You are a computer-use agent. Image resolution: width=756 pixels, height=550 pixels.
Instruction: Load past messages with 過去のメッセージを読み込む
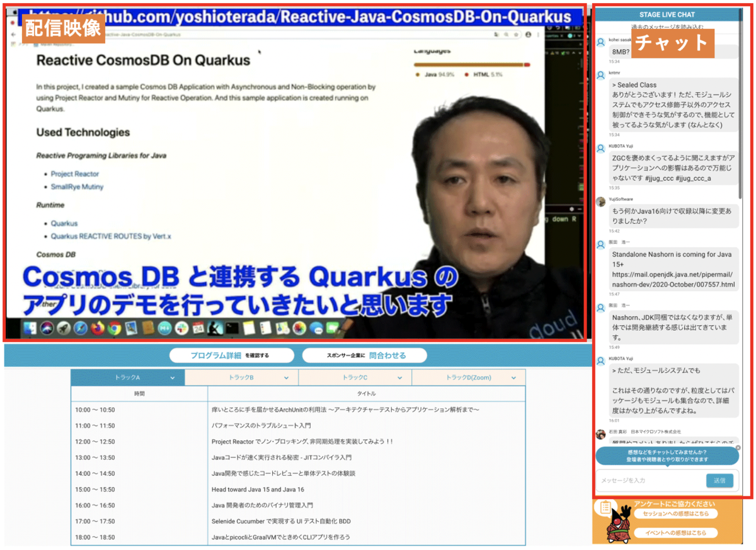[667, 27]
